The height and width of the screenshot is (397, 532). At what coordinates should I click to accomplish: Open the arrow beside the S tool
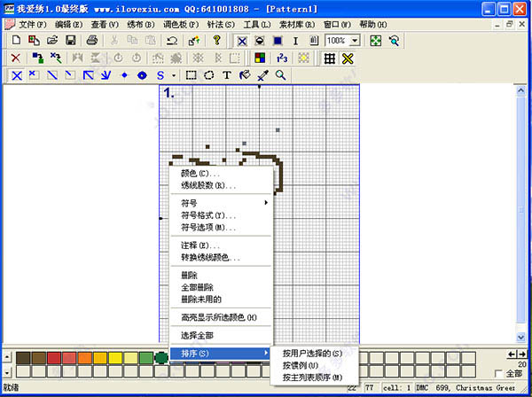(x=174, y=75)
